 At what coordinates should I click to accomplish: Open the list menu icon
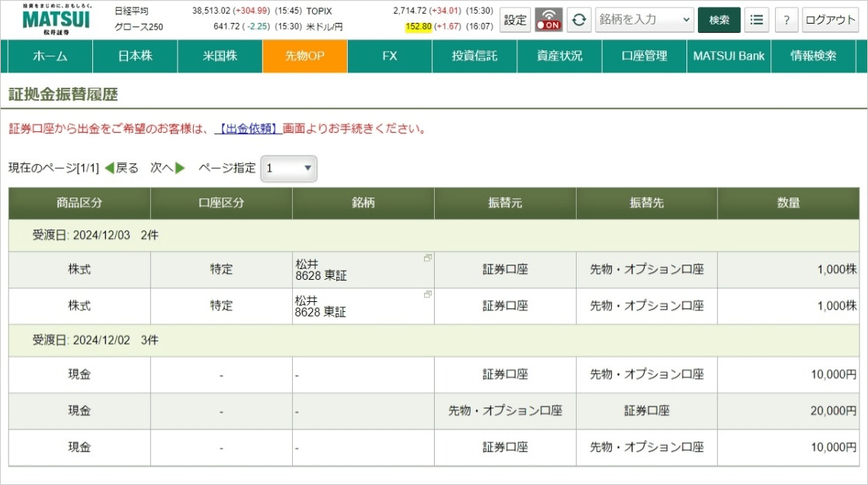pos(756,21)
